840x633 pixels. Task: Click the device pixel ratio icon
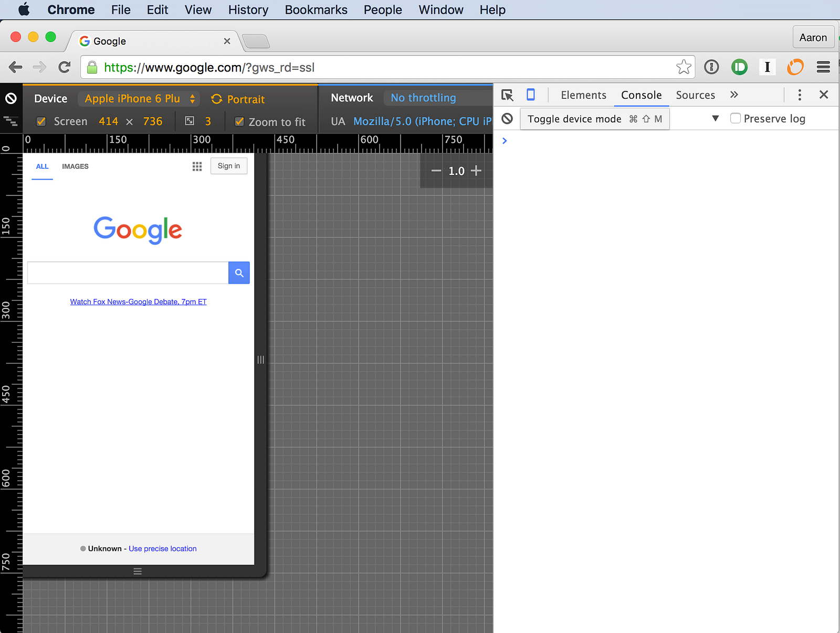coord(190,121)
